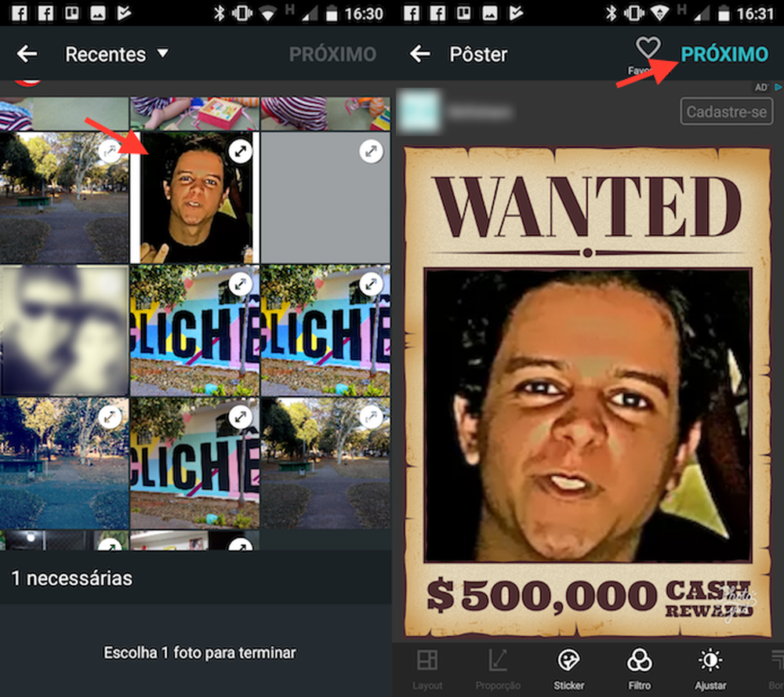This screenshot has height=697, width=784.
Task: Tap the back arrow on the Pôster screen
Action: (420, 54)
